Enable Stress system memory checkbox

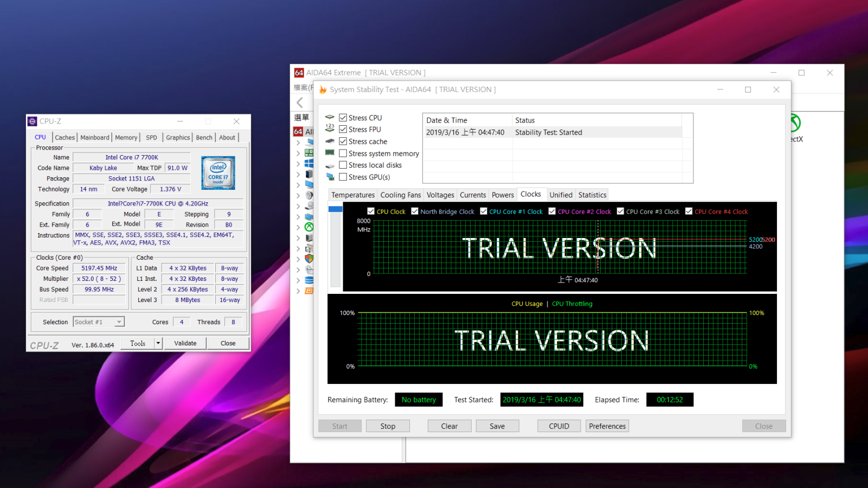coord(343,153)
